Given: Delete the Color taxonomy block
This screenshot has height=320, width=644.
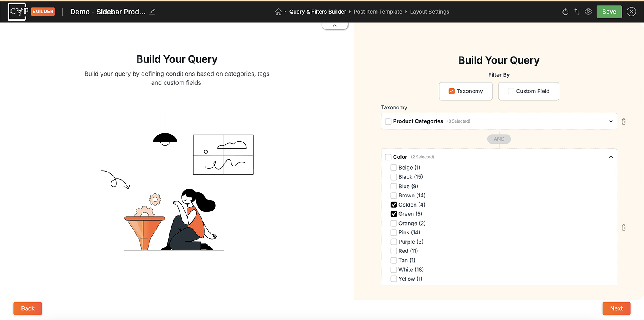Looking at the screenshot, I should click(623, 228).
